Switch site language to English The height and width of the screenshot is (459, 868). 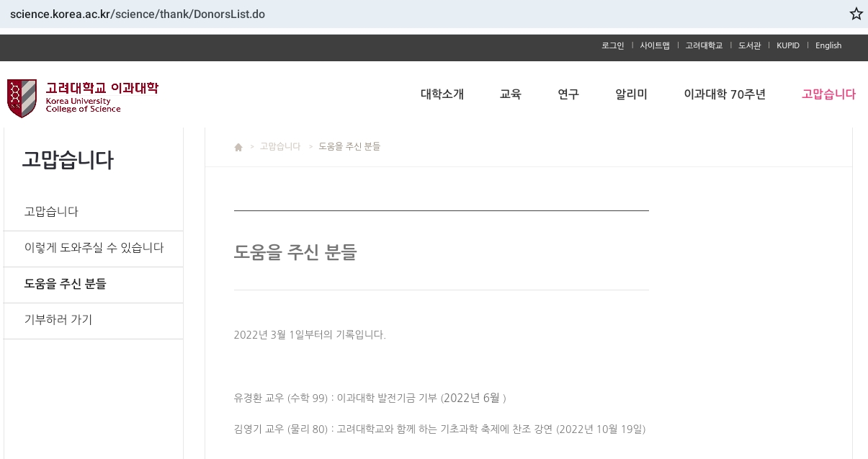coord(828,45)
